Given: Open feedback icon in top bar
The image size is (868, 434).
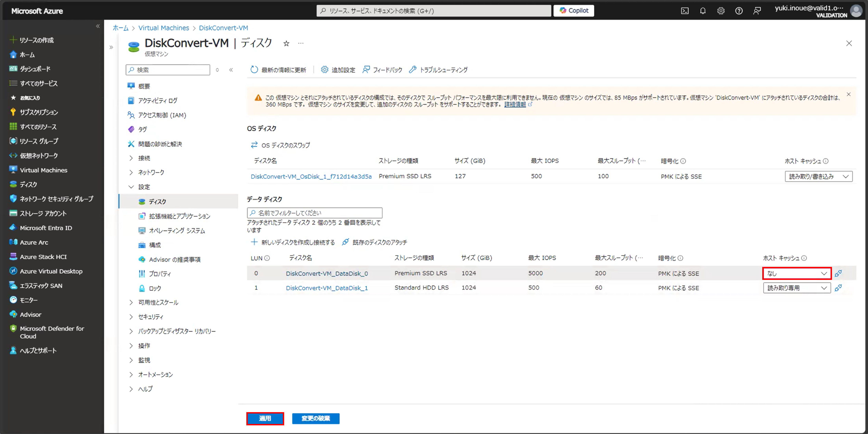Looking at the screenshot, I should pyautogui.click(x=757, y=11).
